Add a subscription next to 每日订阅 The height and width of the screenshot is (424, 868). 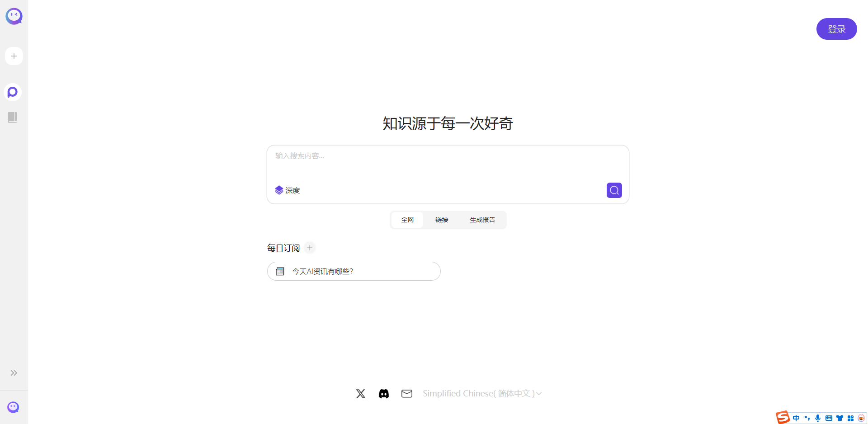pyautogui.click(x=310, y=248)
